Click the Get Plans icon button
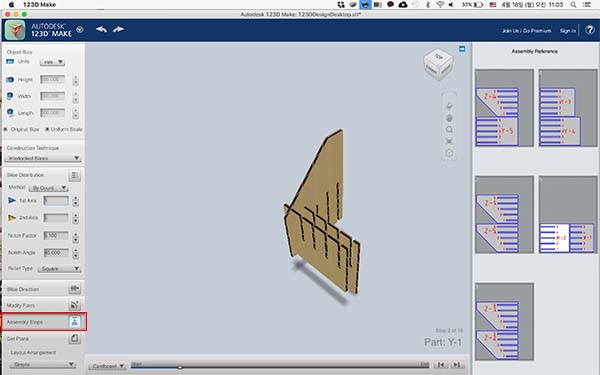600x375 pixels. (75, 338)
